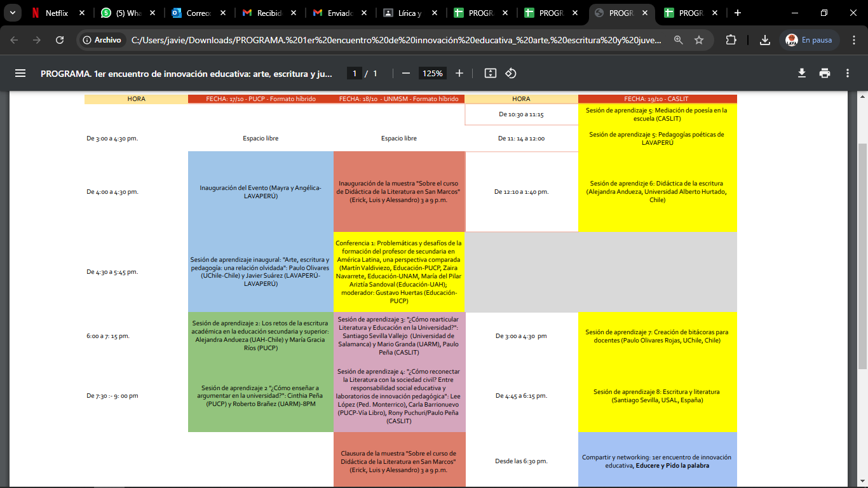Screen dimensions: 868x488
Task: Click the time cell Desde las 6:30 pm.
Action: (521, 461)
